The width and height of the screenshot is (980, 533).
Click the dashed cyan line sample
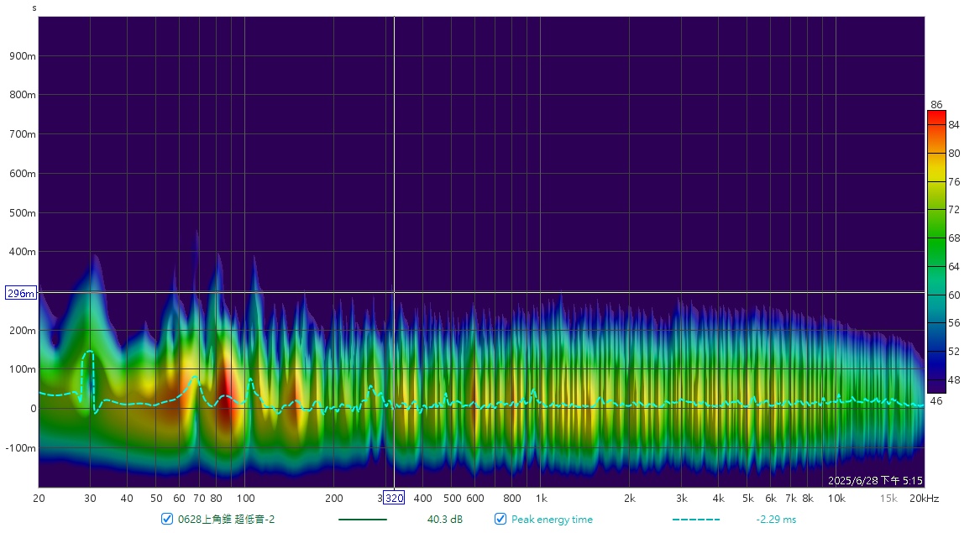695,520
